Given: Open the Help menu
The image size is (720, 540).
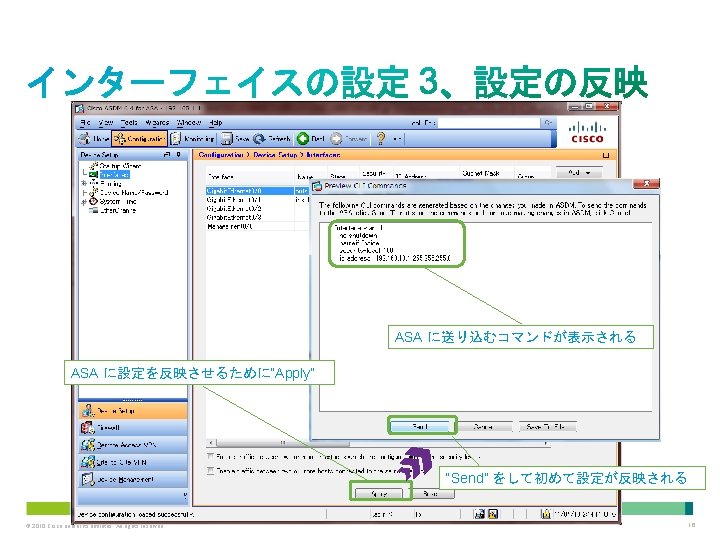Looking at the screenshot, I should (215, 123).
